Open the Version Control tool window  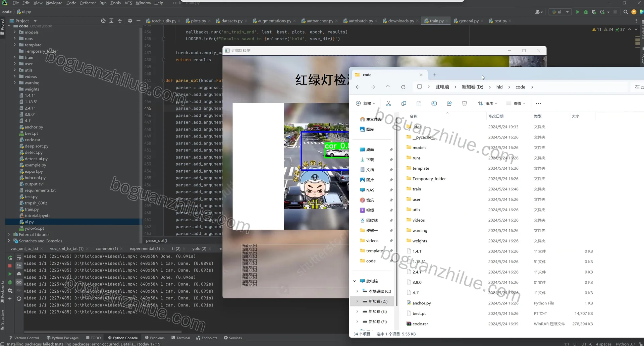pos(24,338)
